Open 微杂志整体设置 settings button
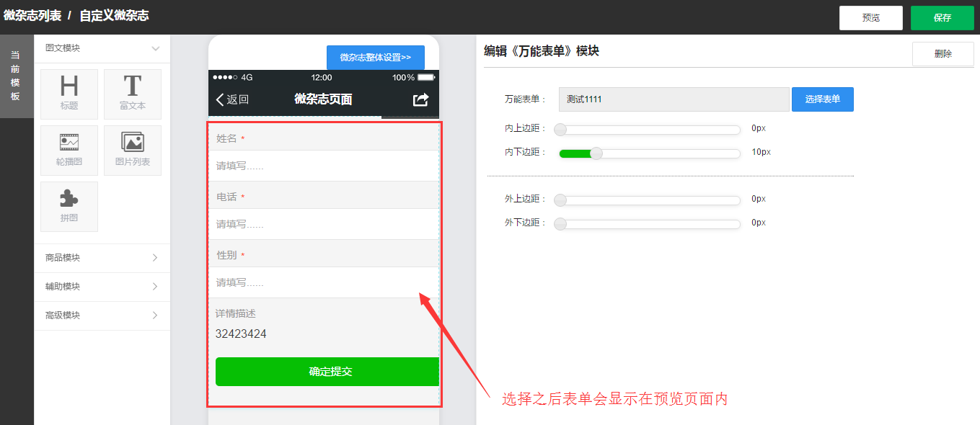 (375, 58)
